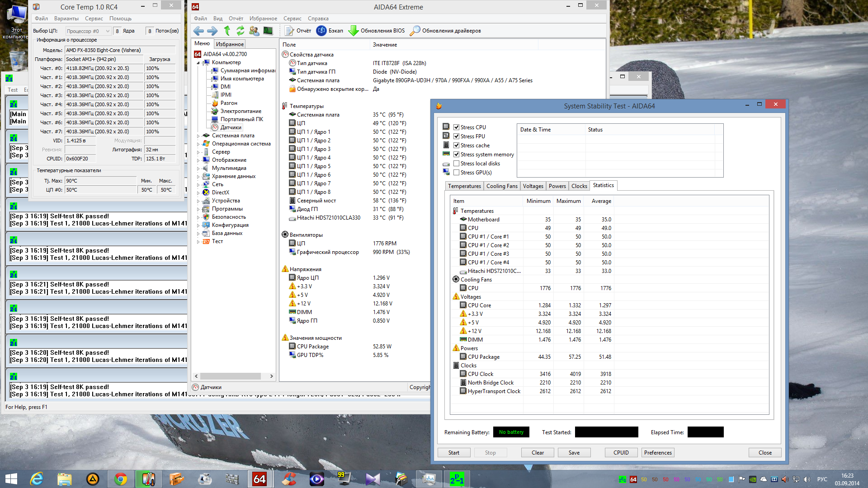Expand the Сервер tree node

[x=198, y=152]
